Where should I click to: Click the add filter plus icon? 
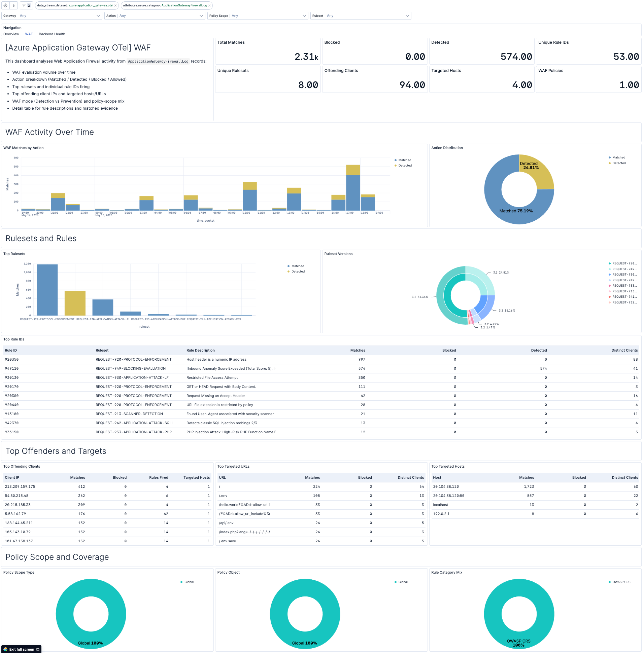tap(5, 5)
